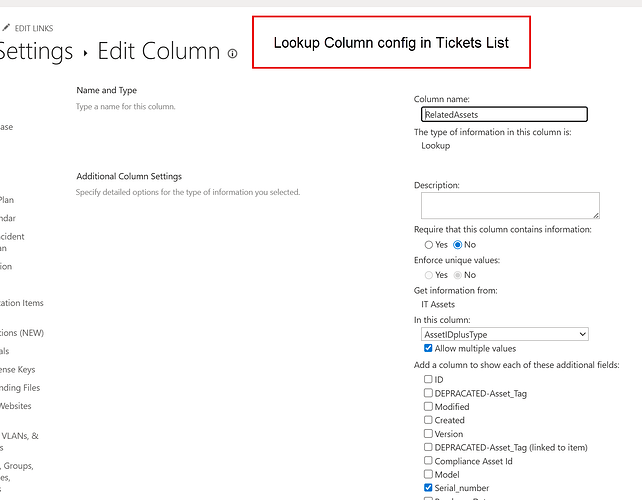Click the Column name text field

point(504,115)
